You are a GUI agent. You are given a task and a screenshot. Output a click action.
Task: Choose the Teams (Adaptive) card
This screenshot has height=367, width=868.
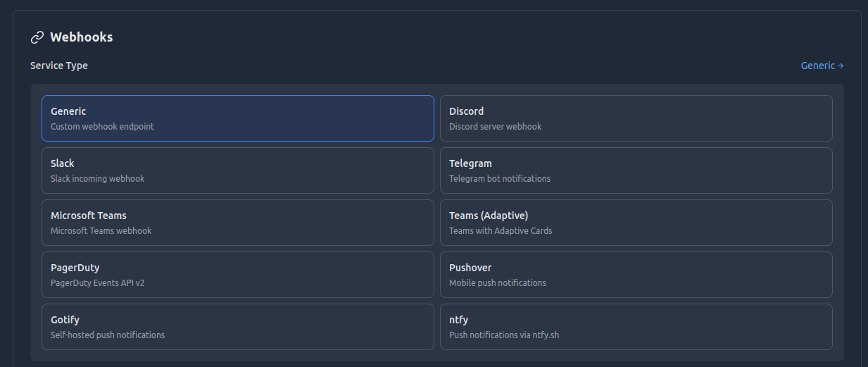click(636, 223)
